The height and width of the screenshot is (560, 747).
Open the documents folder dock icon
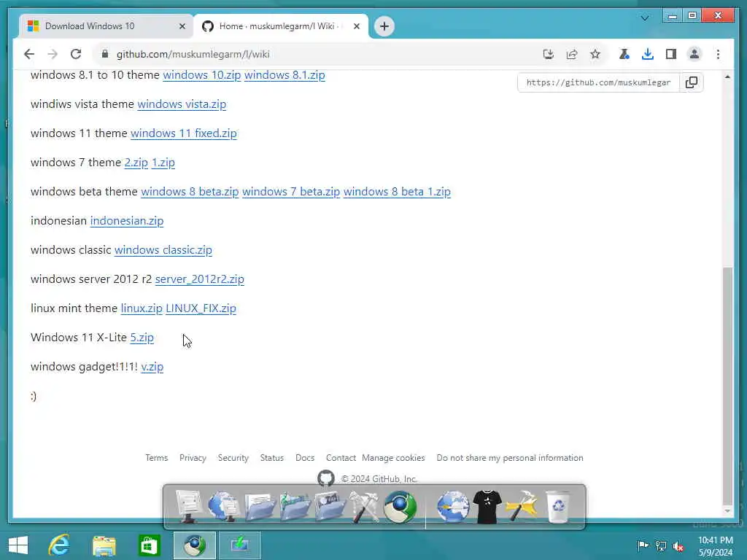pyautogui.click(x=260, y=507)
